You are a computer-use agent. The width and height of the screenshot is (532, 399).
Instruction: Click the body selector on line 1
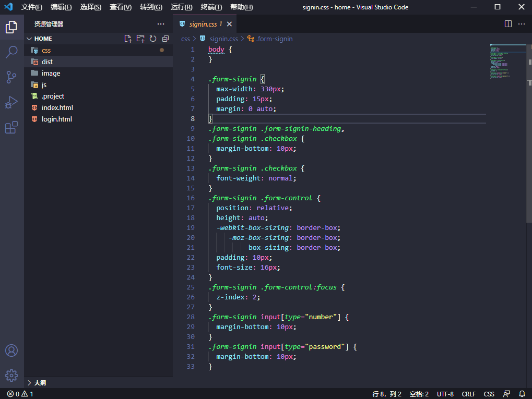216,50
